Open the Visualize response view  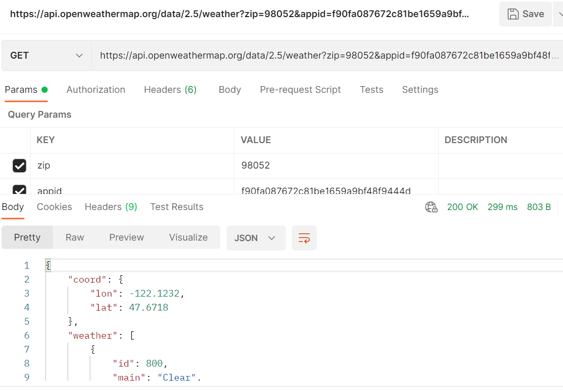tap(188, 237)
